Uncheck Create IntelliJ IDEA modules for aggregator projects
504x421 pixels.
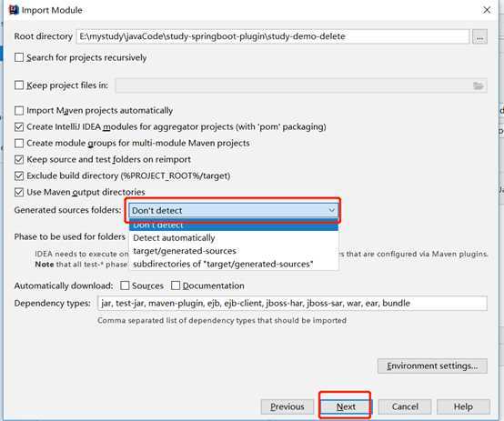pyautogui.click(x=19, y=127)
